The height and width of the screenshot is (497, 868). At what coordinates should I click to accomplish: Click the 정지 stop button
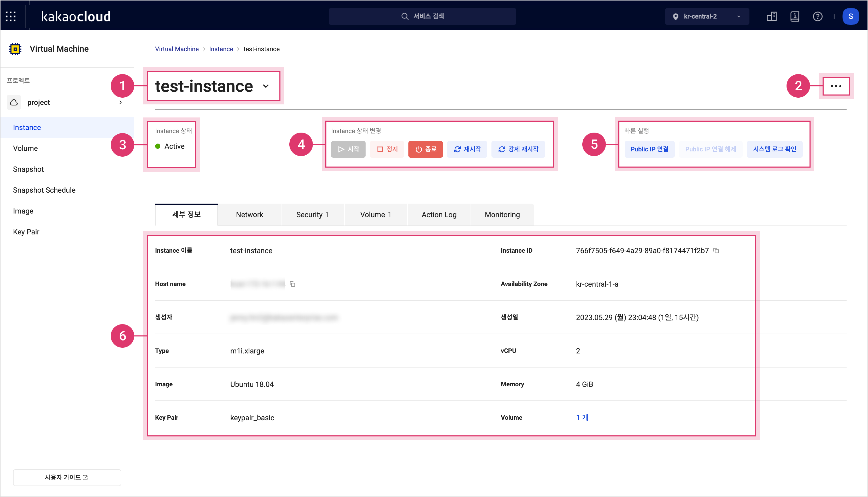click(387, 149)
